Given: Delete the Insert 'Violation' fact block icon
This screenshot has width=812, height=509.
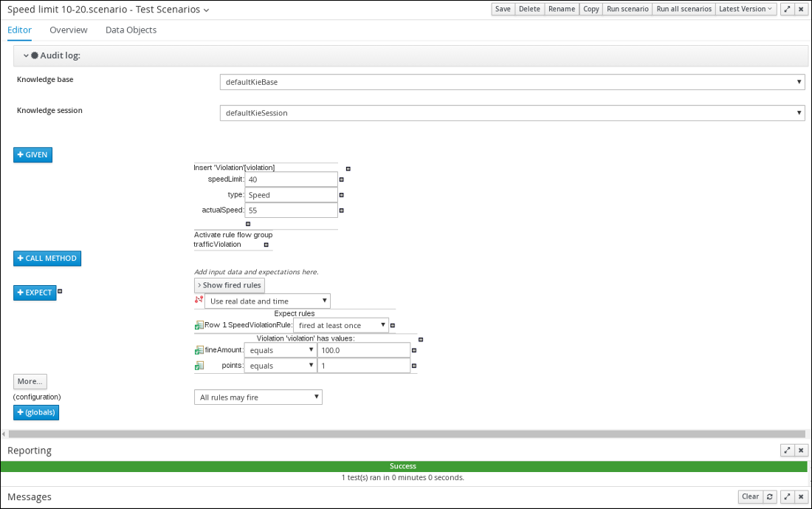Looking at the screenshot, I should click(x=348, y=168).
